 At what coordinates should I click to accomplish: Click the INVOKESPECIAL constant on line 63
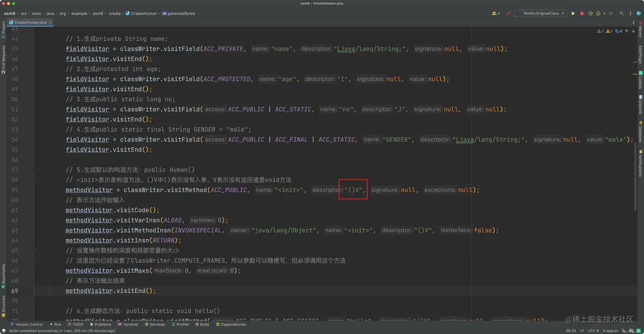coord(198,230)
